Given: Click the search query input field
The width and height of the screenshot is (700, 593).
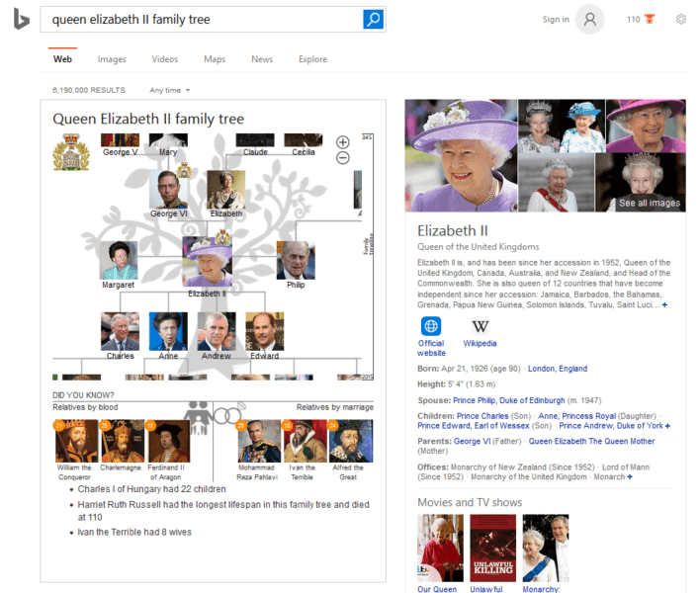Looking at the screenshot, I should click(x=202, y=19).
